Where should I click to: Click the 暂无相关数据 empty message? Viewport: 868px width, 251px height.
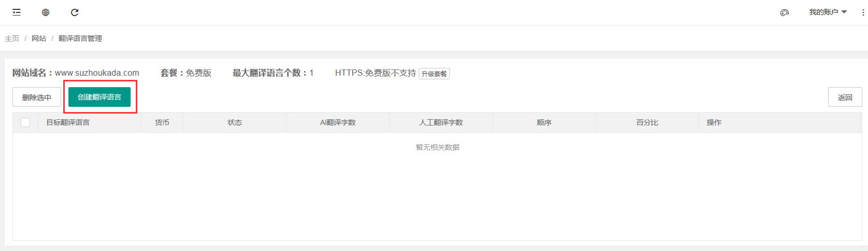click(x=437, y=147)
